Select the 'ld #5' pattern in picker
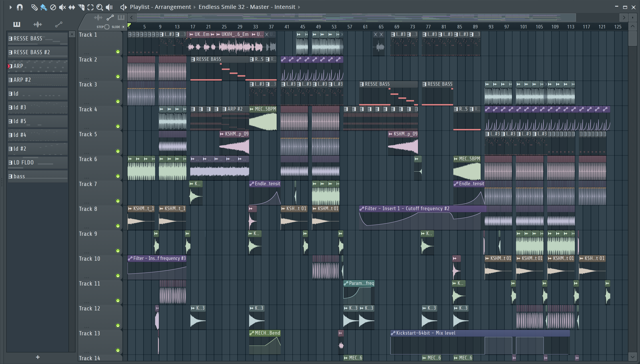This screenshot has width=640, height=364. pos(38,121)
